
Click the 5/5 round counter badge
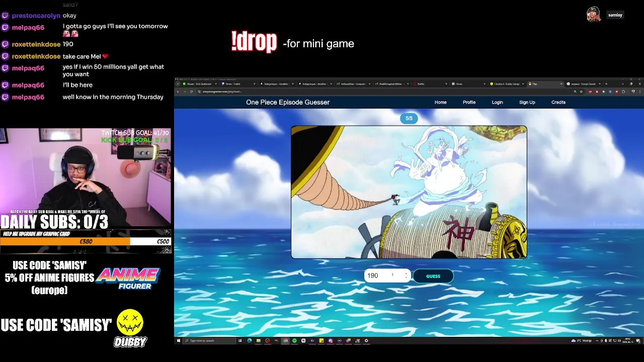pos(409,118)
